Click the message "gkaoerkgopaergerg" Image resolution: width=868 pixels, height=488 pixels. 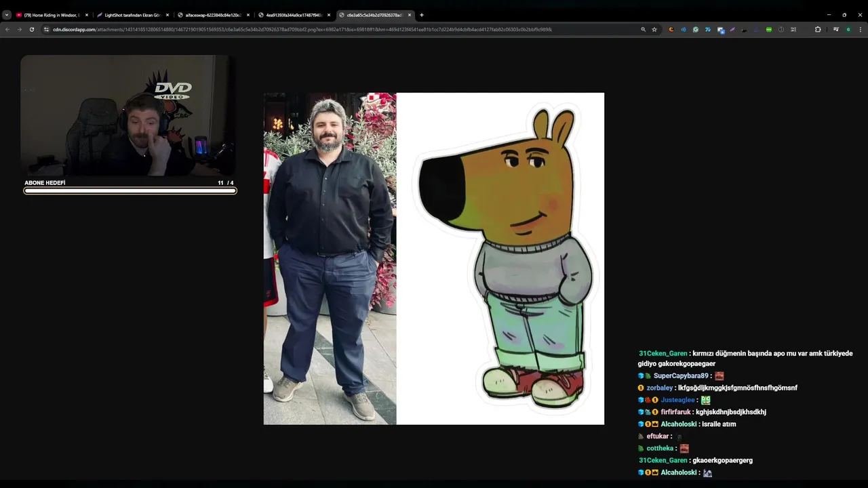coord(722,461)
